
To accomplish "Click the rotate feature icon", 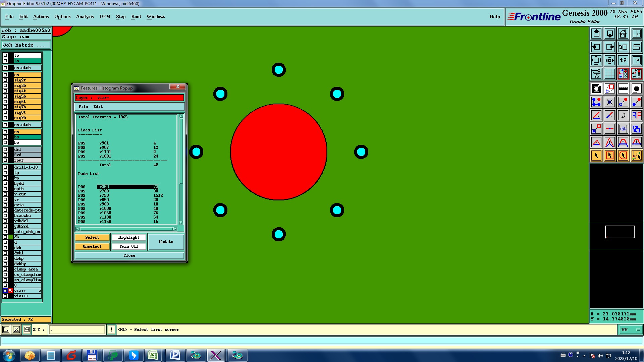I will click(x=623, y=115).
